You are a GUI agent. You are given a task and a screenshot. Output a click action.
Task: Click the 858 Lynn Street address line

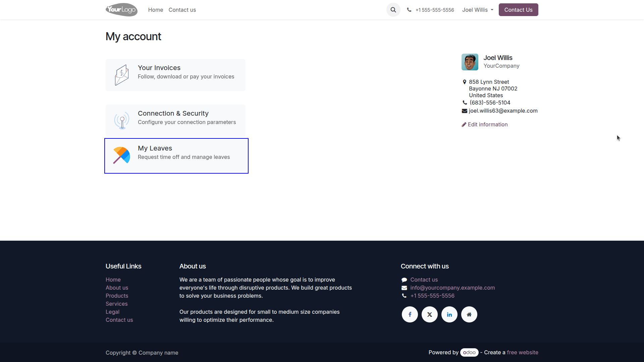coord(489,82)
